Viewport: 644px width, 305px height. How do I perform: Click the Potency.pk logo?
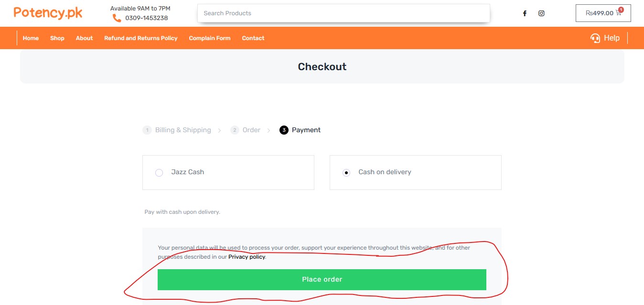point(48,13)
